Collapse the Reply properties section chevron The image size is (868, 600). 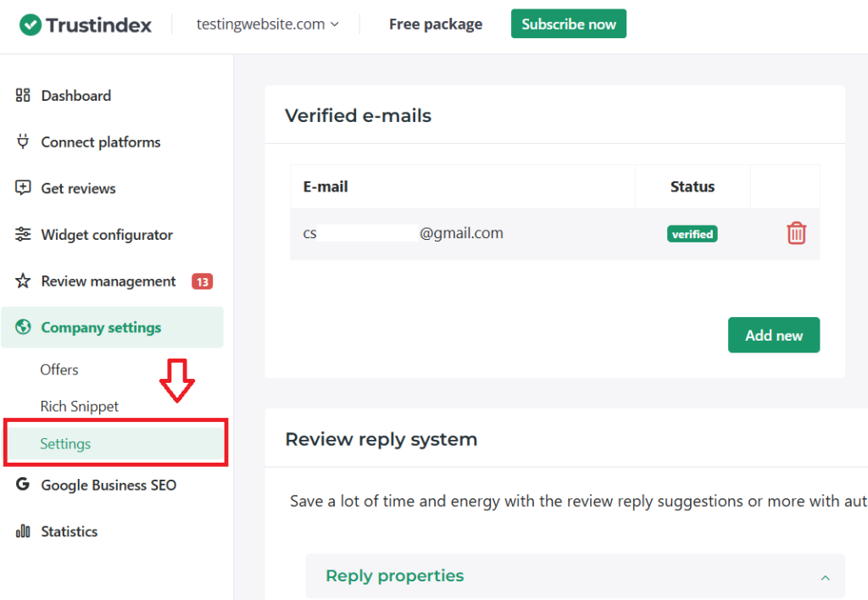[825, 577]
